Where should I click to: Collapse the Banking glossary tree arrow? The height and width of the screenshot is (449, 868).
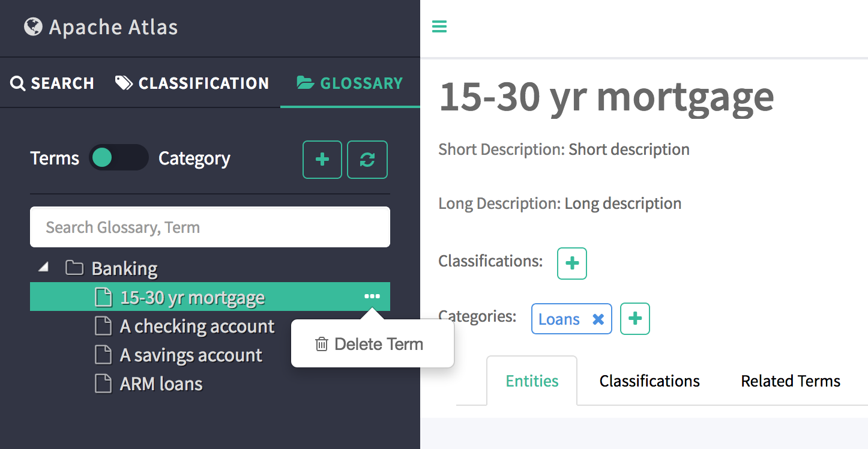click(44, 267)
